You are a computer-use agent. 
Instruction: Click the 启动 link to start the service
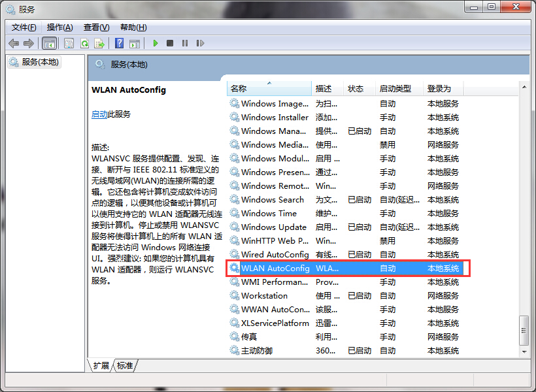[x=99, y=114]
